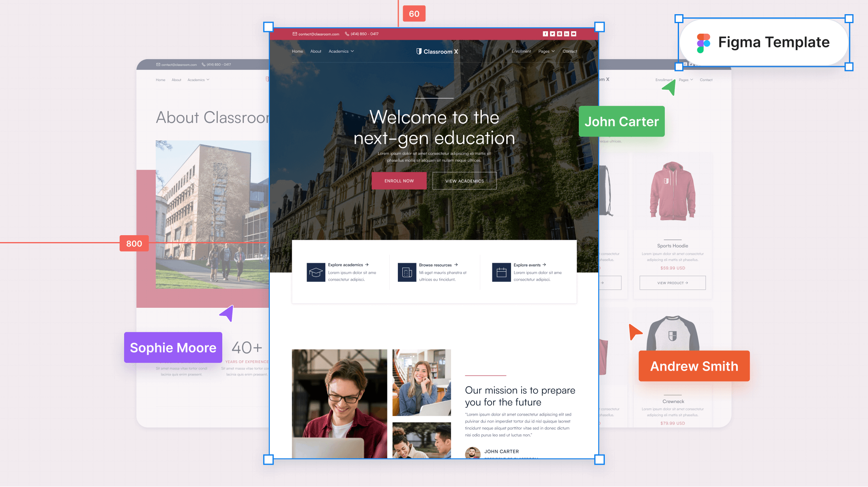Click the Classroom X shield logo
The width and height of the screenshot is (868, 487).
pos(419,51)
